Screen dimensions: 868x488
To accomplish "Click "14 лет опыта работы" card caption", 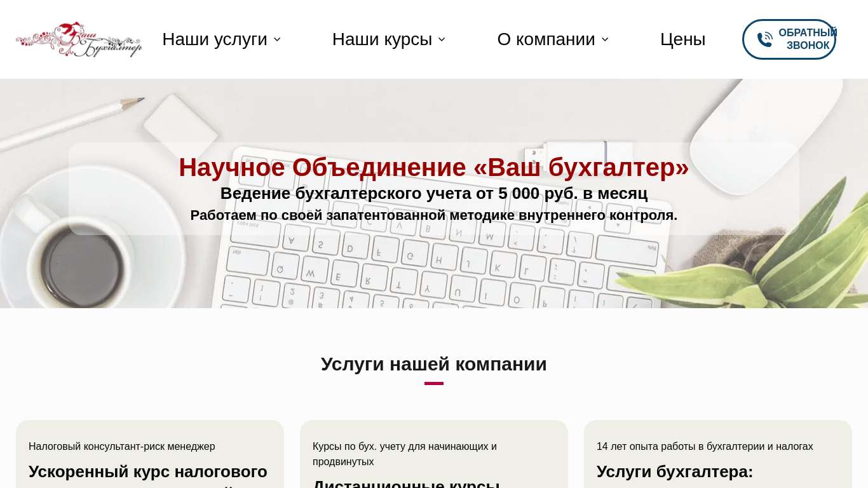I will tap(704, 446).
